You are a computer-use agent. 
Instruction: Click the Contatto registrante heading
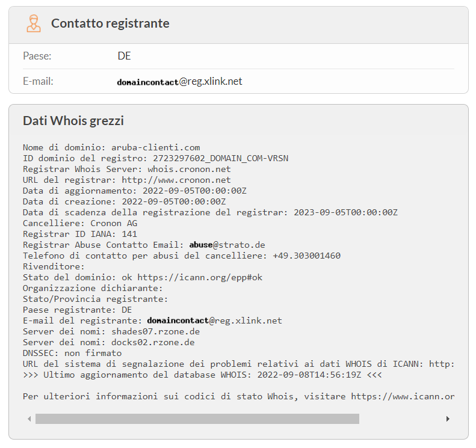[110, 23]
